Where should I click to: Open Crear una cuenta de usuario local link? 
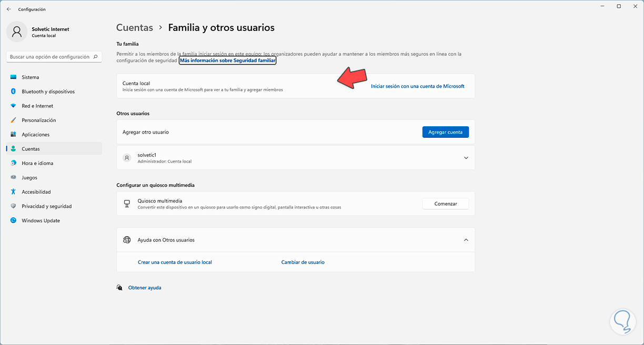coord(175,262)
